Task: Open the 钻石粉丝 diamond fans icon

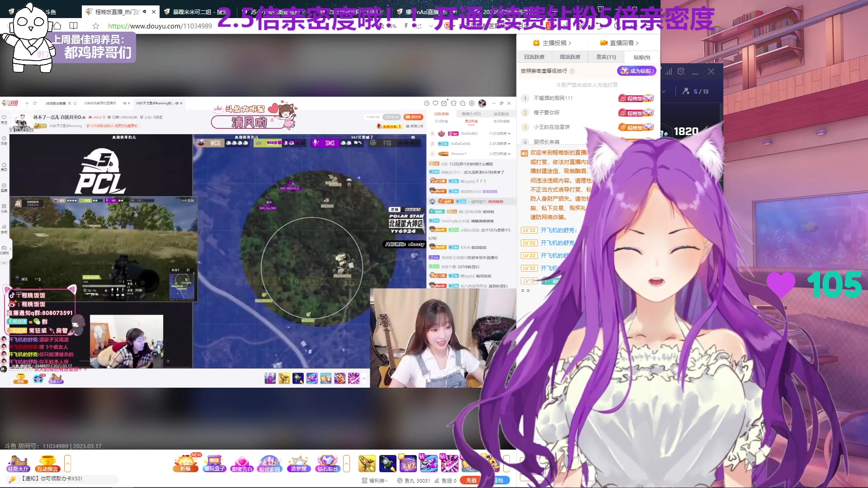Action: (328, 463)
